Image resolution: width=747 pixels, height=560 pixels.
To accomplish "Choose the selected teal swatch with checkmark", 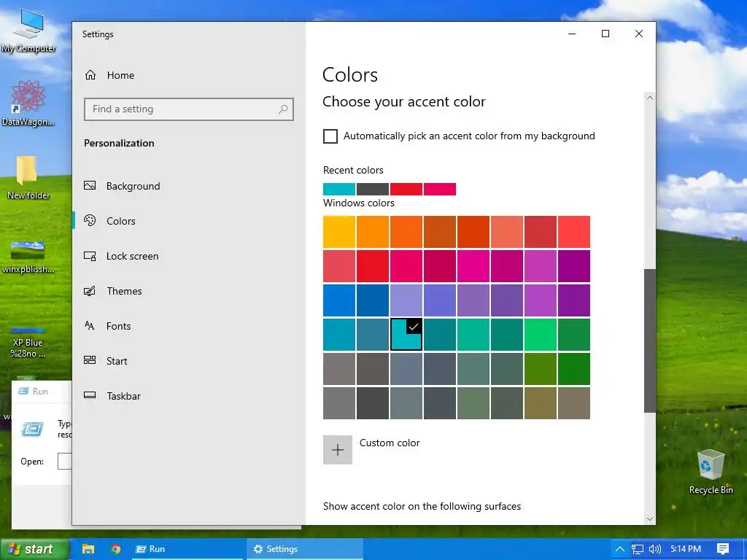I will tap(406, 335).
